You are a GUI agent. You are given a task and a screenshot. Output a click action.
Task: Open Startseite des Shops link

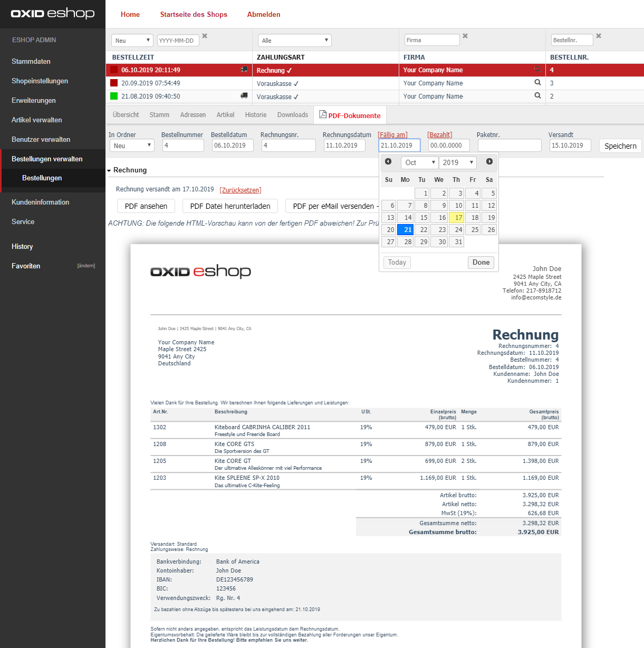194,14
